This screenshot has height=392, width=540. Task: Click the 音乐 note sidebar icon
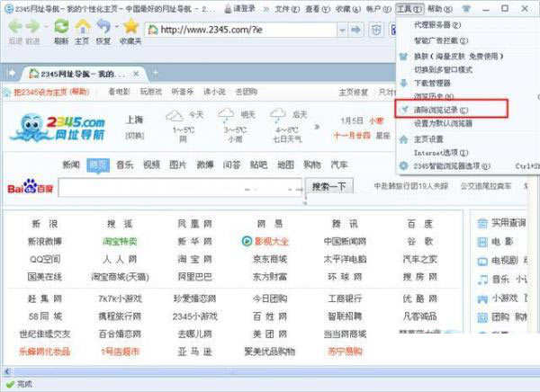pyautogui.click(x=482, y=280)
